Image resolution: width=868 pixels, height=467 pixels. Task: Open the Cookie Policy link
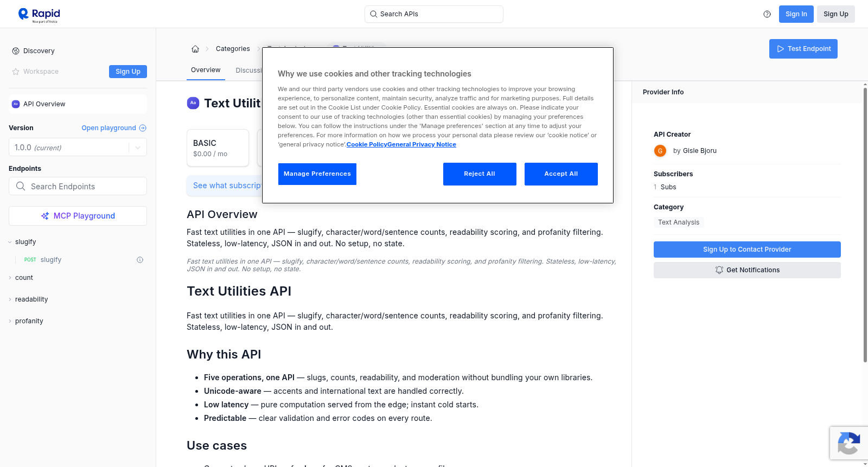pyautogui.click(x=367, y=144)
